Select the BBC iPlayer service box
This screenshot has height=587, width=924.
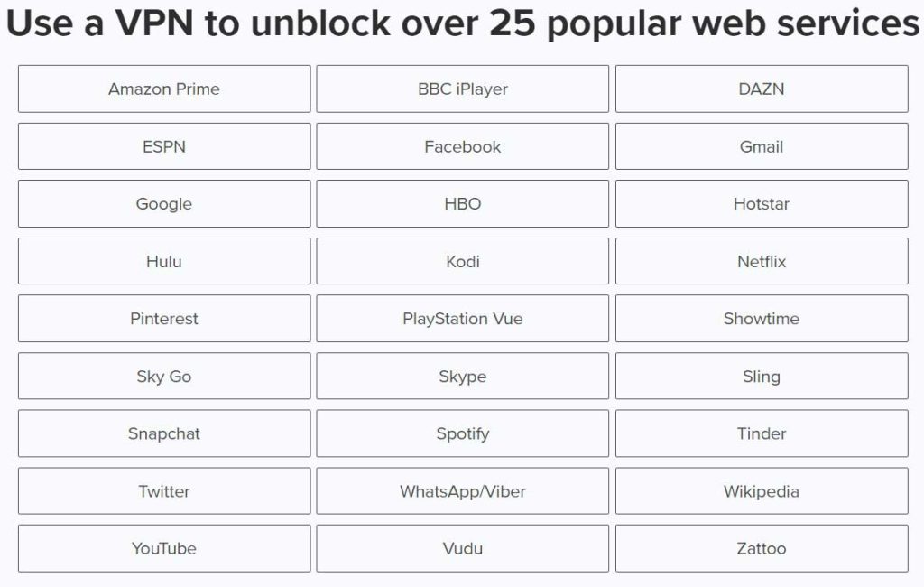pyautogui.click(x=462, y=89)
